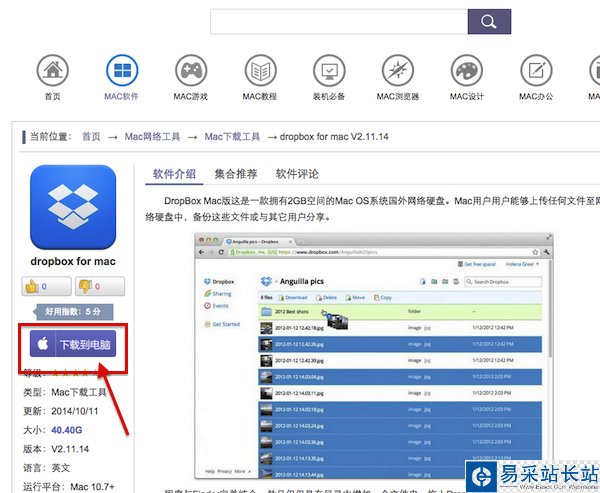Open Mac下载工具 breadcrumb link

[232, 137]
